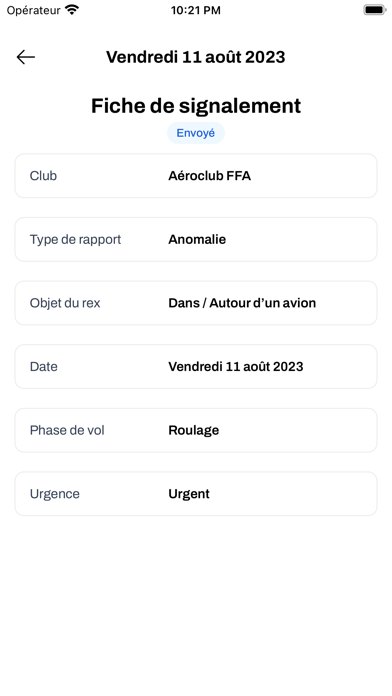Tap the Roulage value
Screen dimensions: 392x696
(x=194, y=430)
